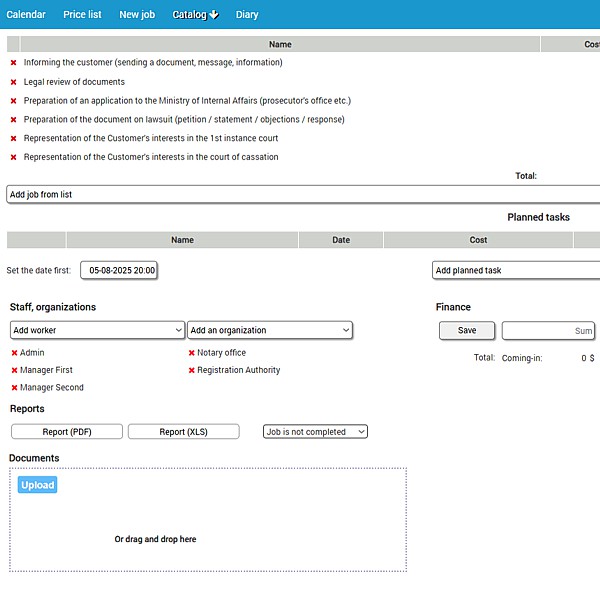Expand the 'Add an organization' dropdown
The height and width of the screenshot is (600, 600).
pyautogui.click(x=270, y=330)
